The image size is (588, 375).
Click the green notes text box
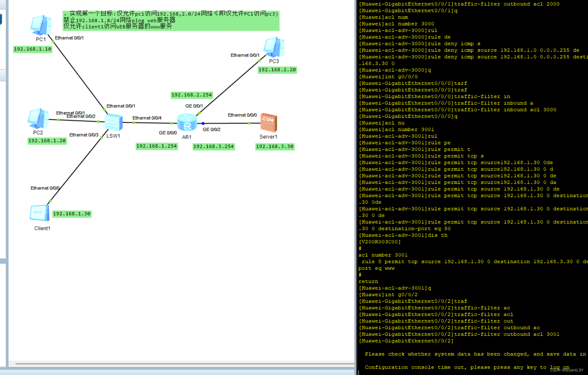click(171, 21)
